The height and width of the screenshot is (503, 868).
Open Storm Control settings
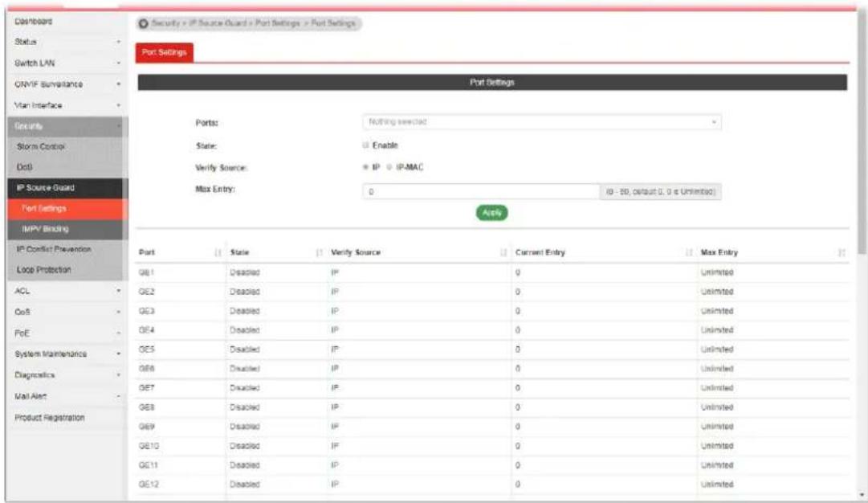pyautogui.click(x=67, y=147)
